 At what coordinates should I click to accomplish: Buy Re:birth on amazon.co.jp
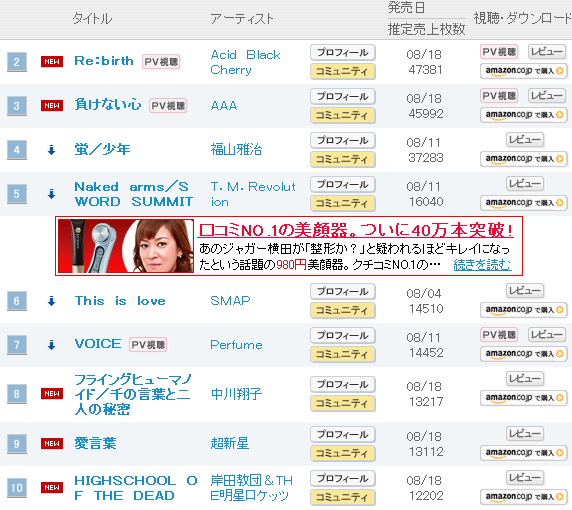tap(523, 70)
